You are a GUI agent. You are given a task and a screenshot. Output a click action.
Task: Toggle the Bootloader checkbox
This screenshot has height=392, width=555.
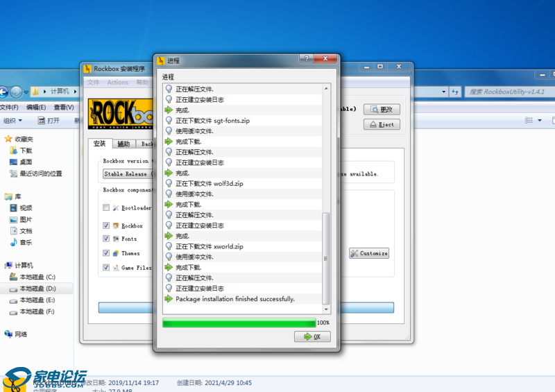pos(106,207)
